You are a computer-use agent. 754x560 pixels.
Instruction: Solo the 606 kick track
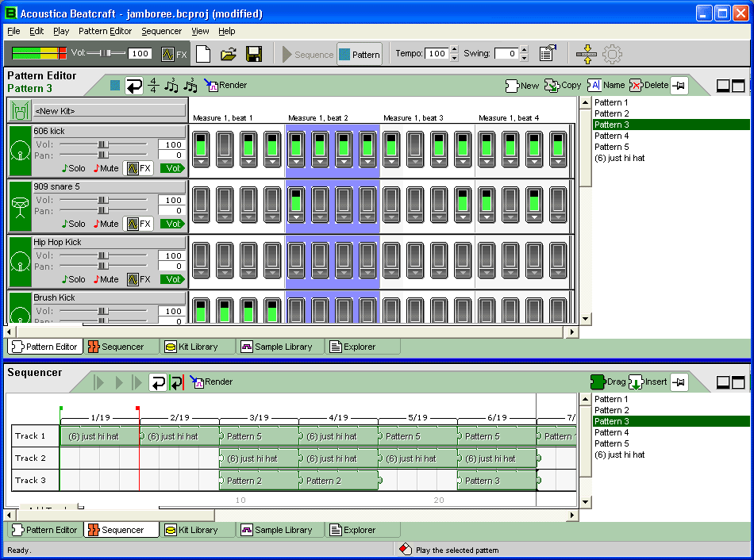click(74, 168)
